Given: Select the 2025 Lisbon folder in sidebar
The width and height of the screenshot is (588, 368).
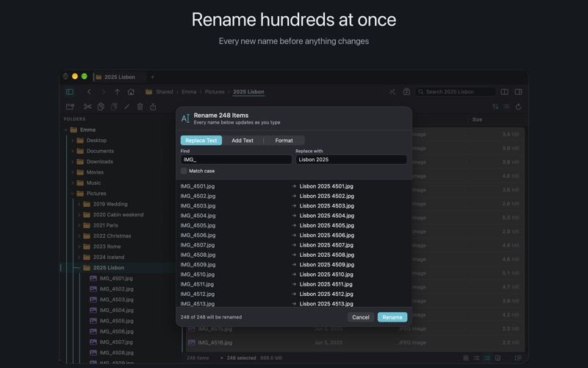Looking at the screenshot, I should [x=109, y=268].
